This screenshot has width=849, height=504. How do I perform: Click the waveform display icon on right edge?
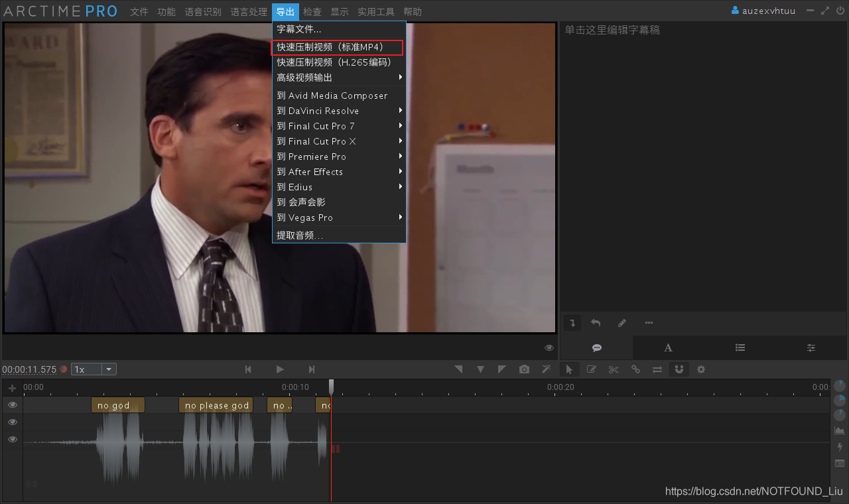[x=840, y=430]
